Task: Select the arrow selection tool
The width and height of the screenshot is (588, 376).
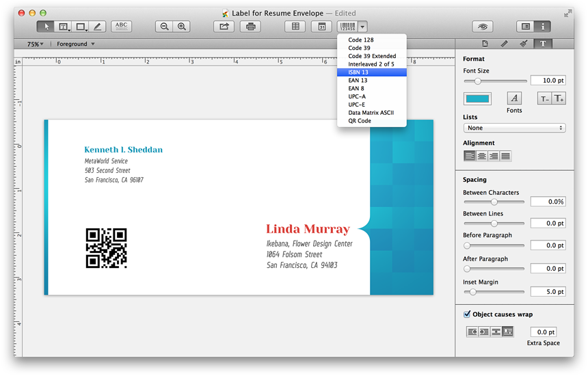Action: [x=46, y=27]
